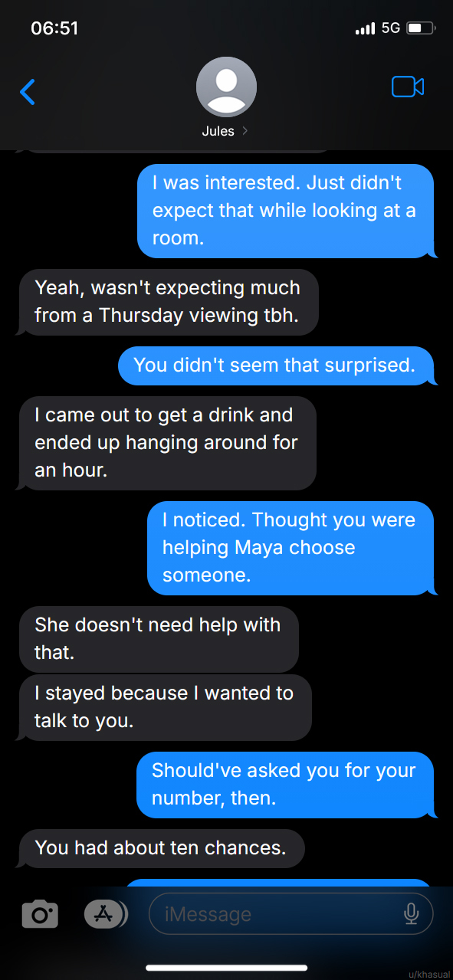Image resolution: width=453 pixels, height=980 pixels.
Task: Tap the "I stayed because I wanted" bubble
Action: [165, 707]
